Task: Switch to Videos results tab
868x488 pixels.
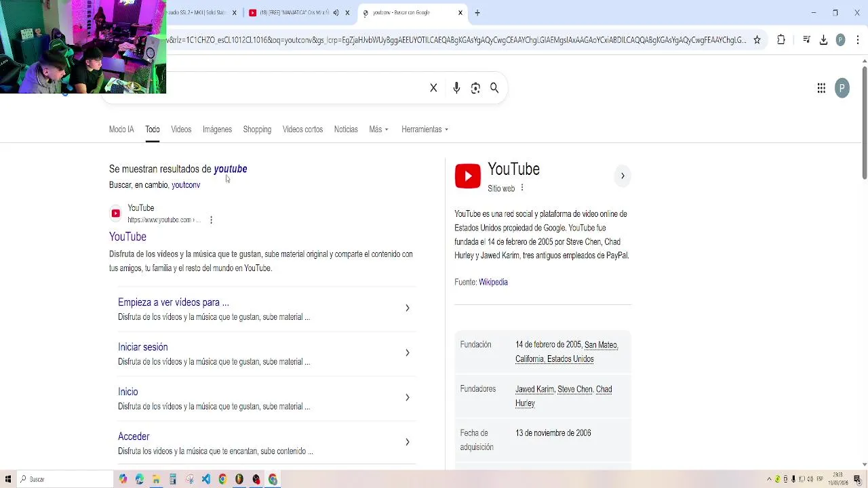Action: pos(181,129)
